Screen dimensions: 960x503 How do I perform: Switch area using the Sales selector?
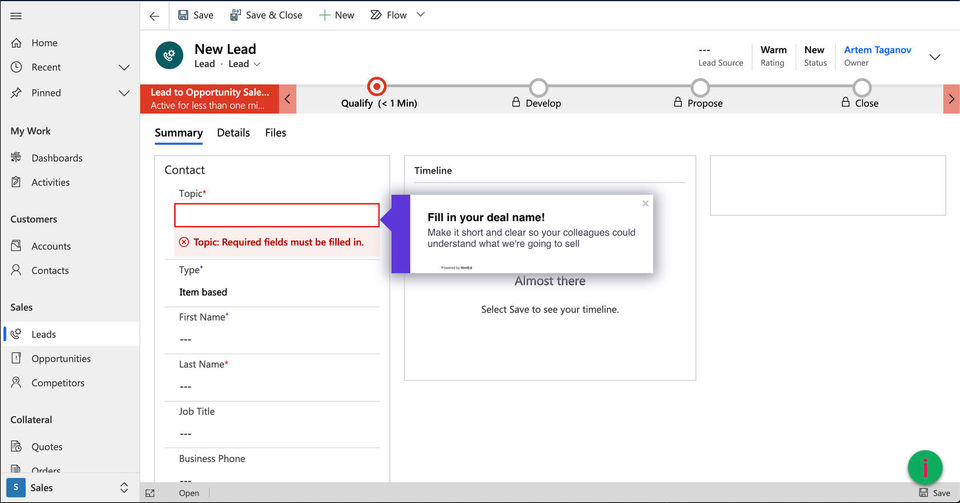pos(70,488)
